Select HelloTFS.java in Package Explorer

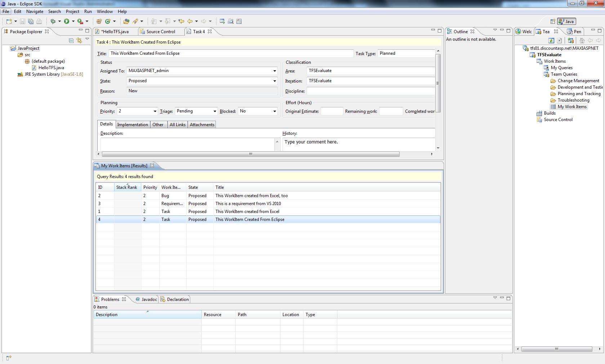coord(51,68)
